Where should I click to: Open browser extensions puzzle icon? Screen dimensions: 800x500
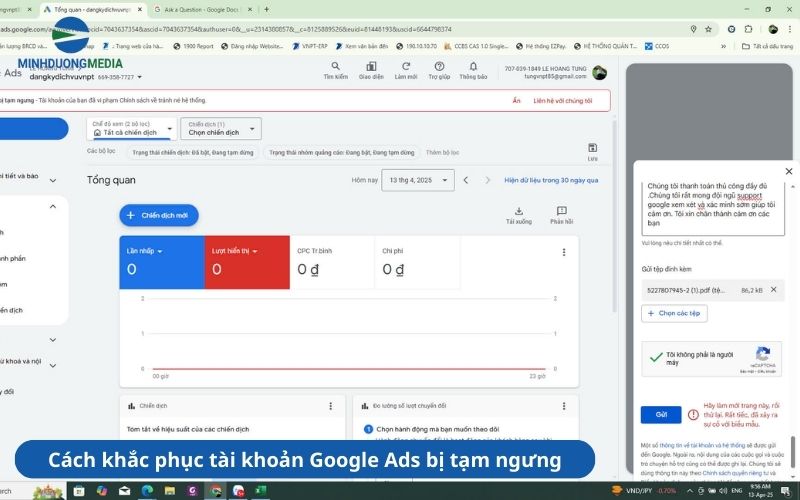click(748, 29)
